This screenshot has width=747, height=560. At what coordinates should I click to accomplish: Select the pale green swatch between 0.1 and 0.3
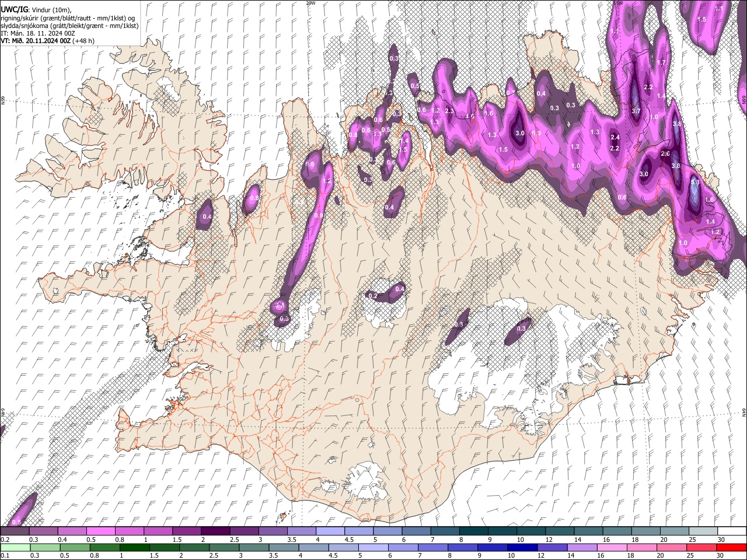15,547
